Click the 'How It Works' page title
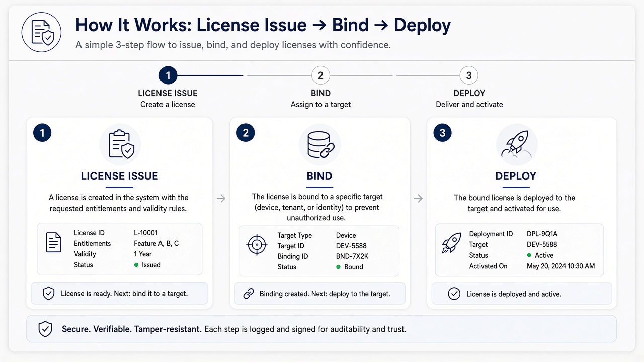This screenshot has height=362, width=644. point(263,25)
